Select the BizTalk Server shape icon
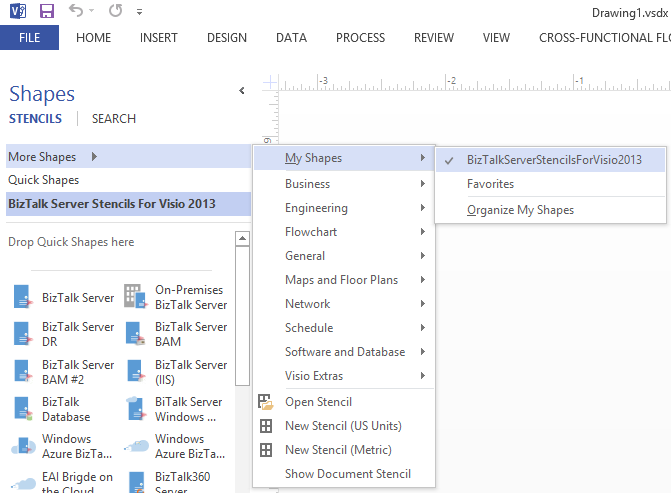Viewport: 671px width, 493px height. [24, 297]
